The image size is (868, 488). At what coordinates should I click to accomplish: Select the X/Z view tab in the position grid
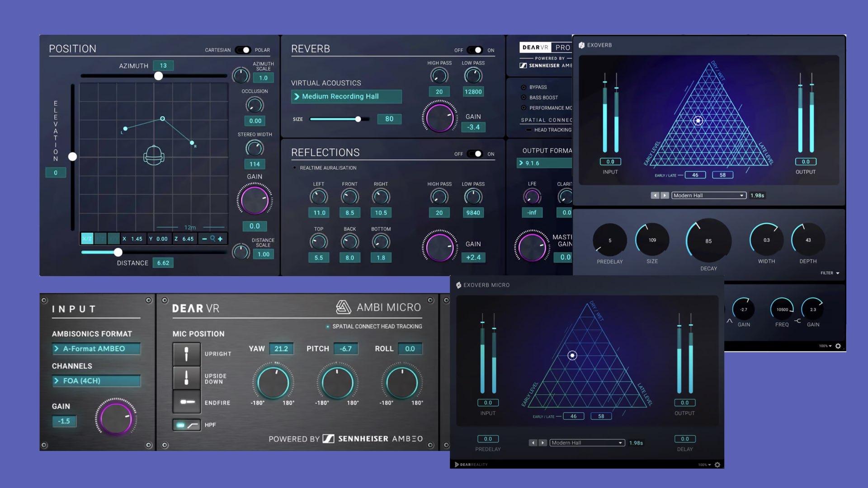(x=87, y=239)
